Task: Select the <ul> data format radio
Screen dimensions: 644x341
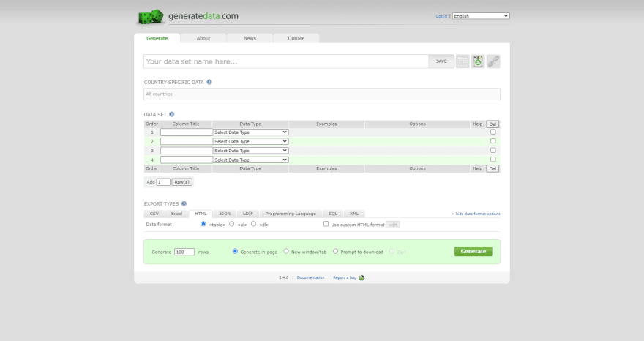Action: click(232, 224)
